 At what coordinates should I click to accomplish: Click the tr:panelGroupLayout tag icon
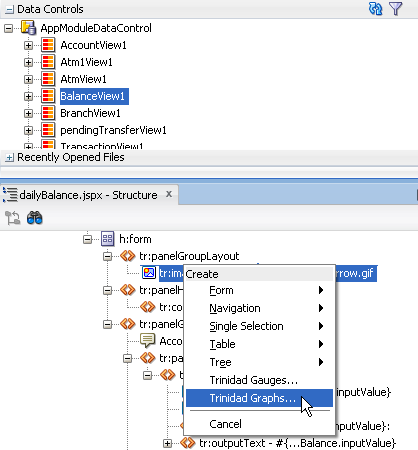pos(128,256)
